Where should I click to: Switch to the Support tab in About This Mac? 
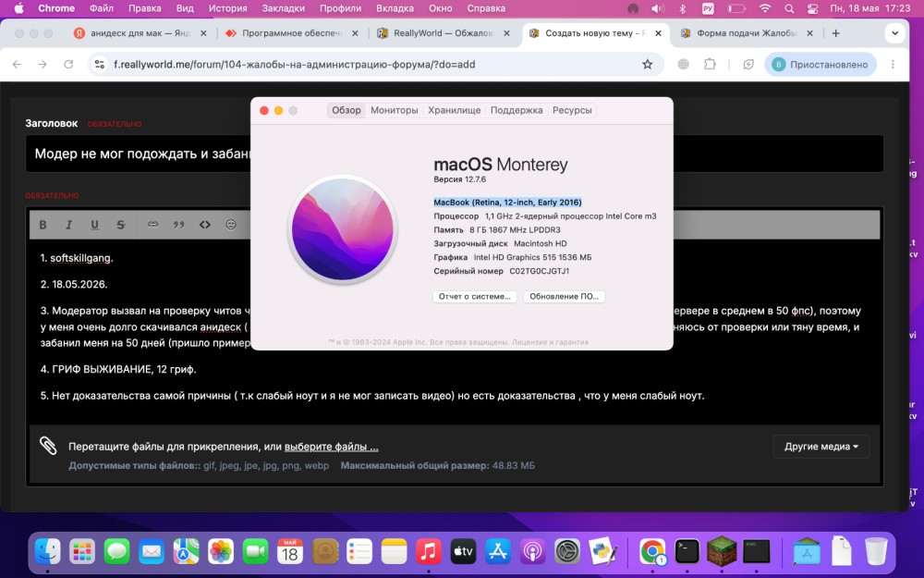[x=517, y=110]
